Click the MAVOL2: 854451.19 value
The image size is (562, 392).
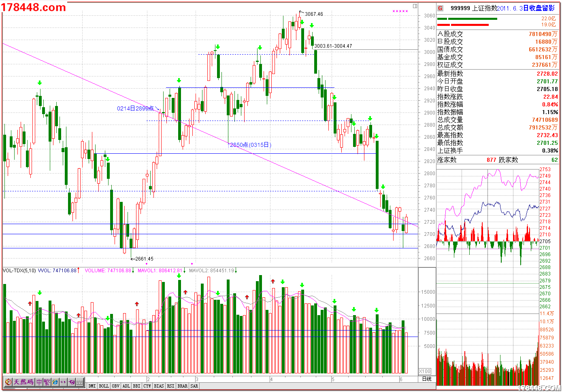(x=212, y=271)
